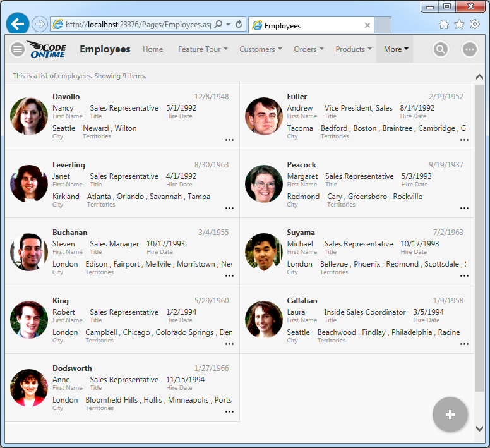The image size is (490, 448).
Task: Select the Suyama last name heading
Action: 301,233
